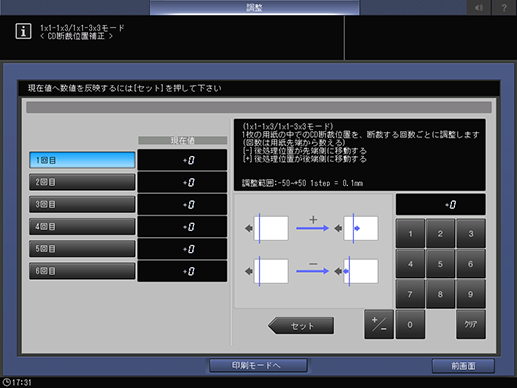Click the current value for 1回目
Screen dimensions: 517x388
point(182,160)
